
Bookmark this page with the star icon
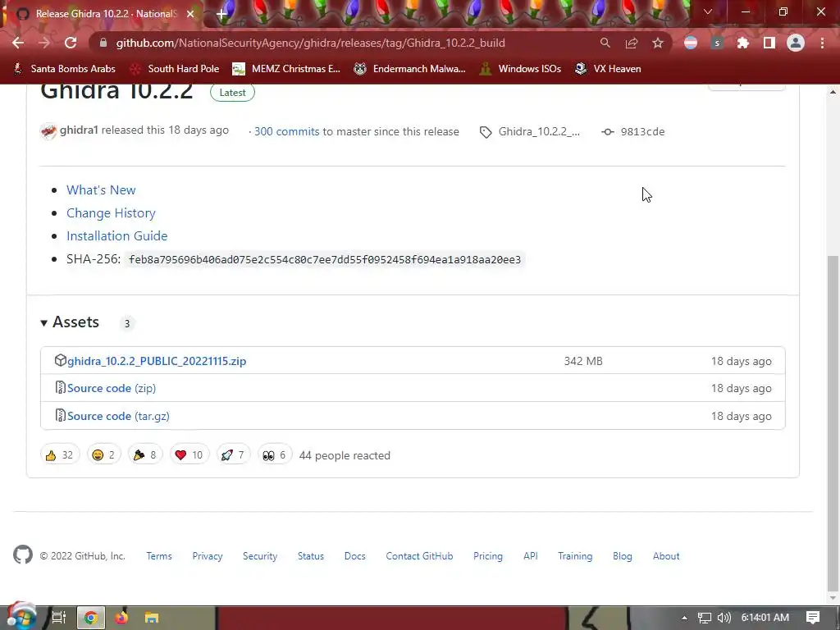point(658,43)
